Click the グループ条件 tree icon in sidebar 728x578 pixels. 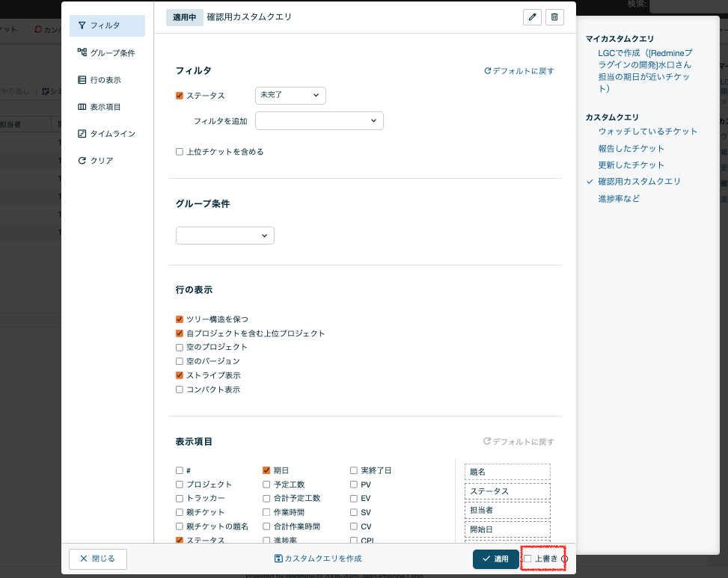pyautogui.click(x=82, y=52)
